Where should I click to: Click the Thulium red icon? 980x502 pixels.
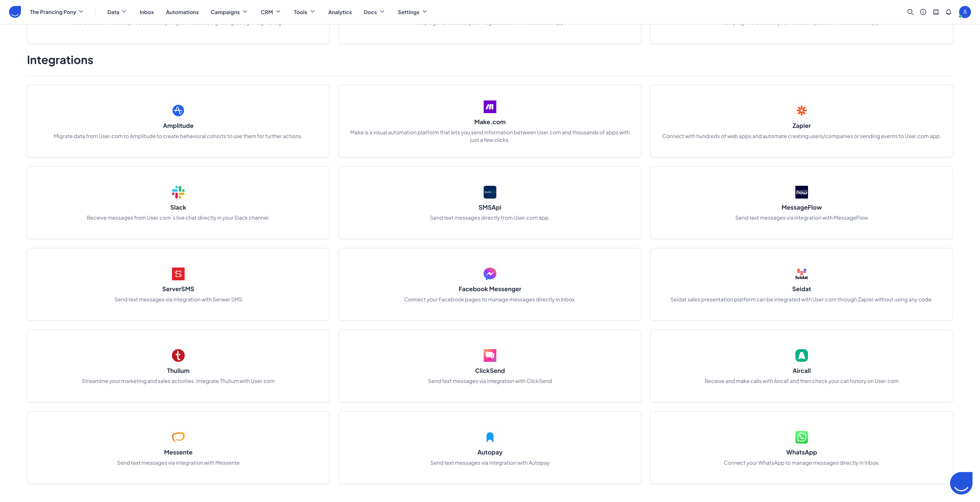point(178,355)
